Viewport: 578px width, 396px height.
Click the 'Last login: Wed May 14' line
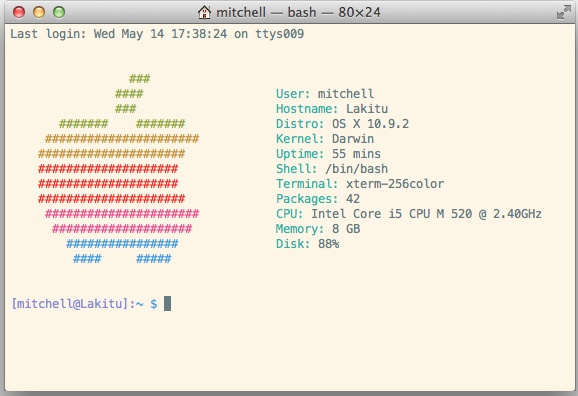click(x=157, y=34)
